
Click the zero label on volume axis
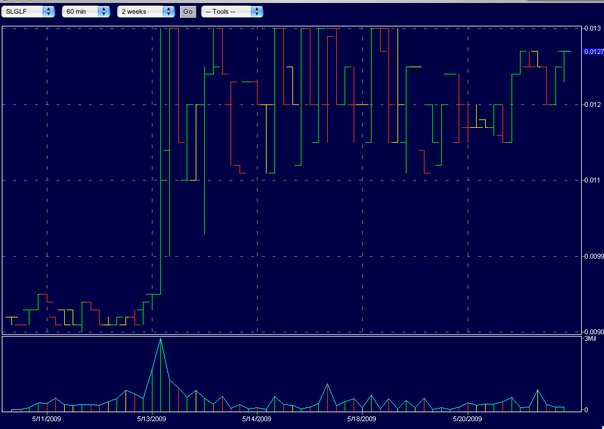(587, 409)
